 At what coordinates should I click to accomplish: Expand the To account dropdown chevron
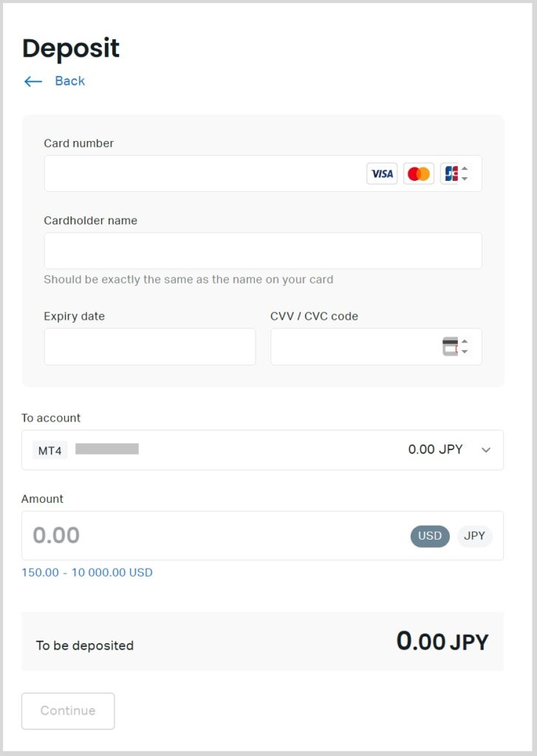tap(485, 450)
